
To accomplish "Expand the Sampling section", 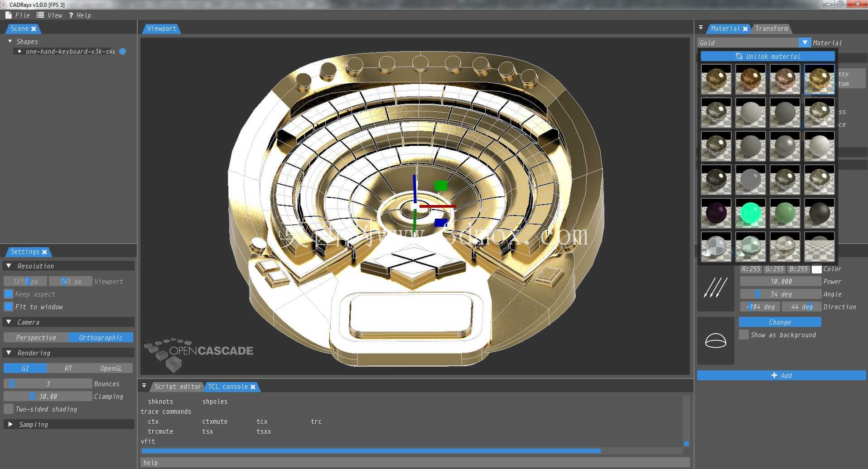I will 10,424.
